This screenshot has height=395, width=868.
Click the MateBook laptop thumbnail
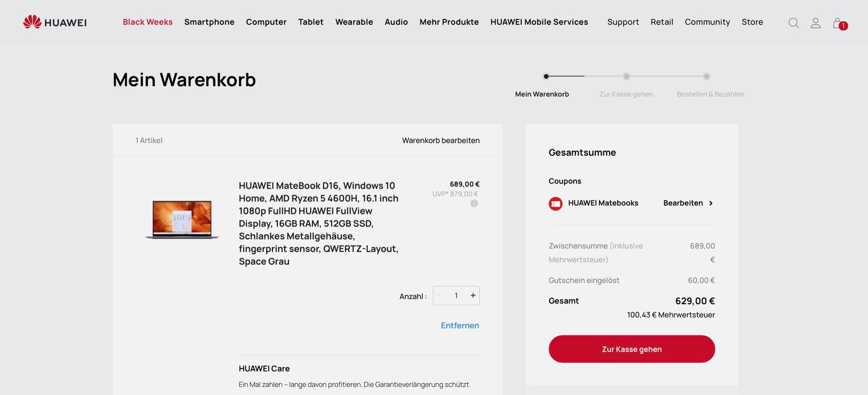click(x=182, y=219)
